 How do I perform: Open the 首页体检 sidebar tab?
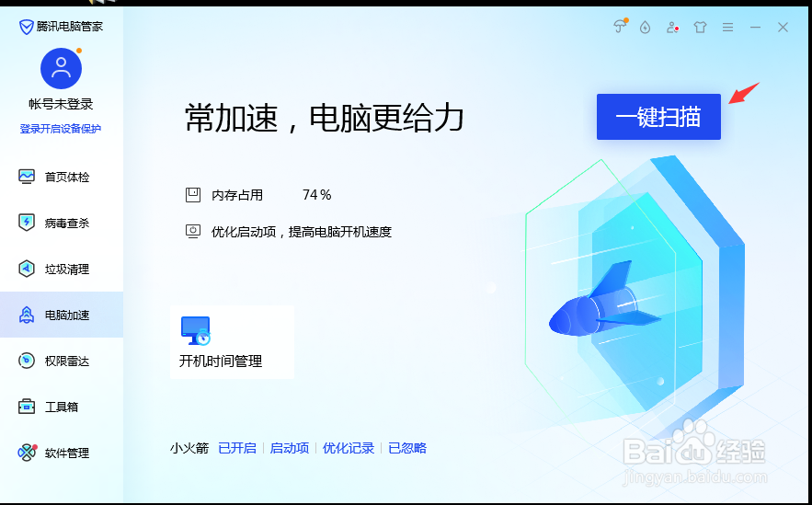click(x=62, y=177)
